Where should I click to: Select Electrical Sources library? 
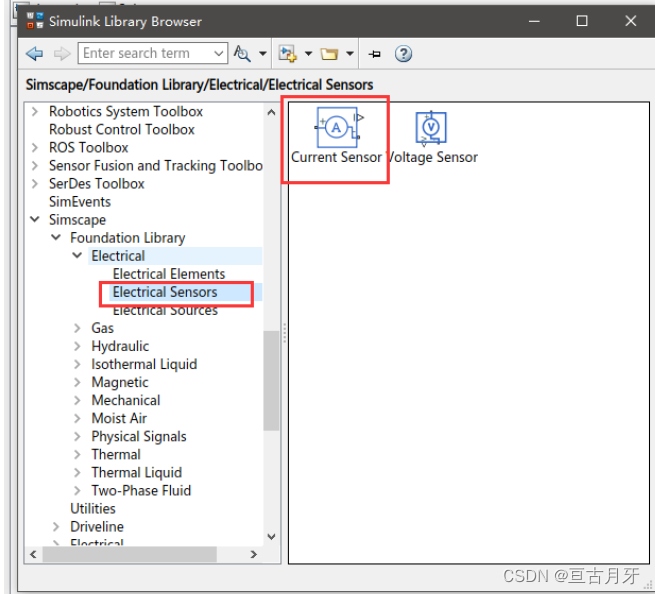point(165,310)
